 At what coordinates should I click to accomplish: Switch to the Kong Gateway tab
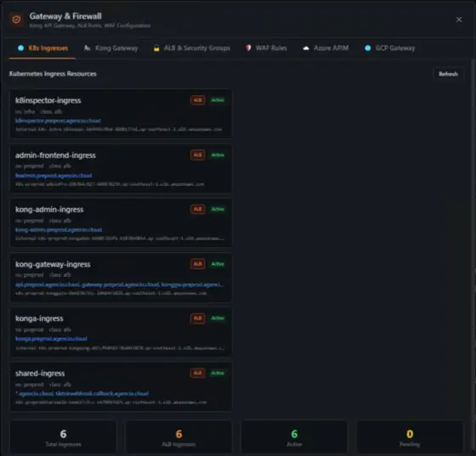[110, 48]
